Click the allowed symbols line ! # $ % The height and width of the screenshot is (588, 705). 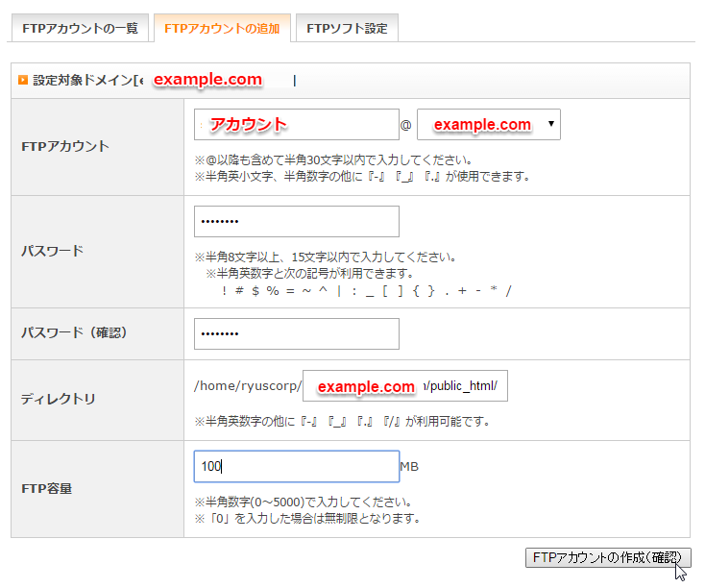(x=367, y=291)
